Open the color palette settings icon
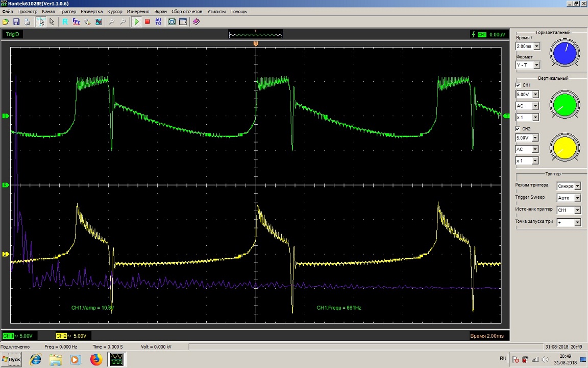The width and height of the screenshot is (588, 368). (x=87, y=22)
